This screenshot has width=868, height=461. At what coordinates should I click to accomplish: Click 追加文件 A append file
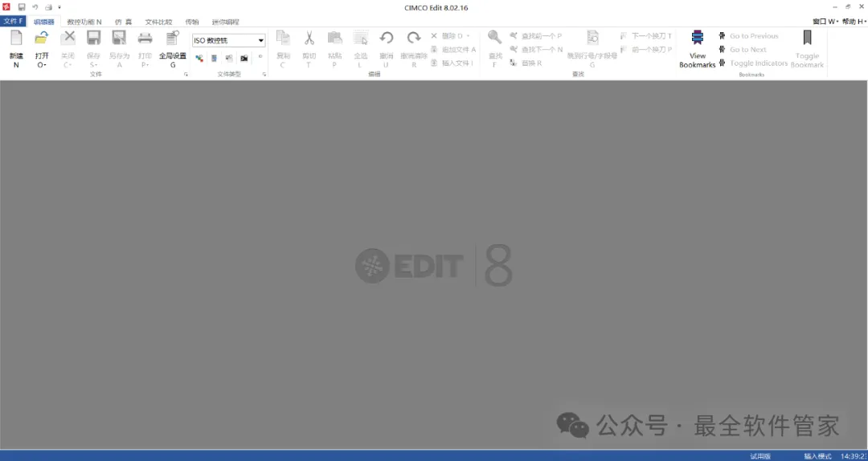[453, 49]
